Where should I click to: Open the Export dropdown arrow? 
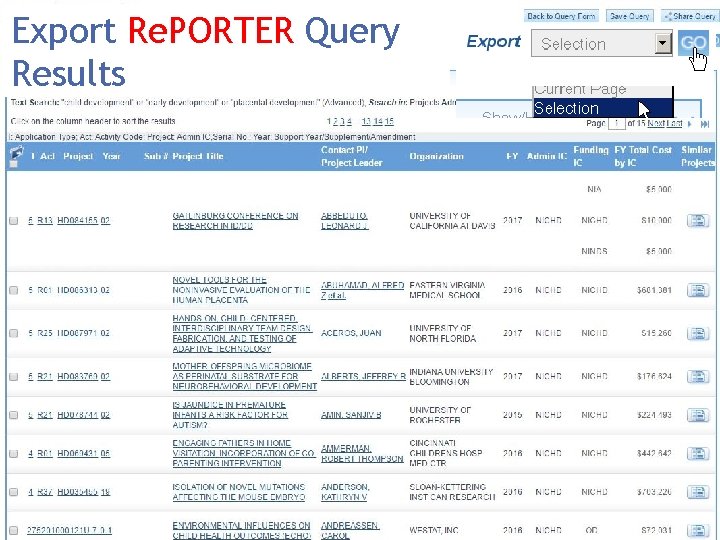662,44
